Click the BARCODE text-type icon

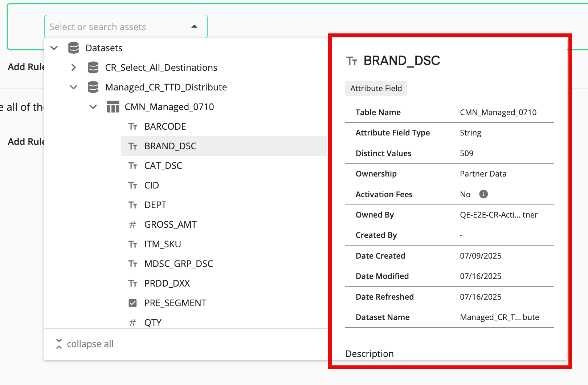click(x=132, y=126)
